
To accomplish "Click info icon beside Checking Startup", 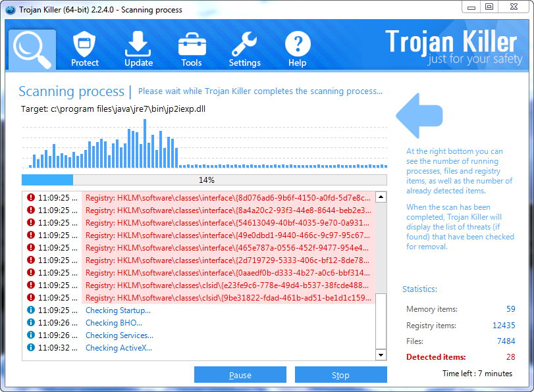I will [x=30, y=310].
